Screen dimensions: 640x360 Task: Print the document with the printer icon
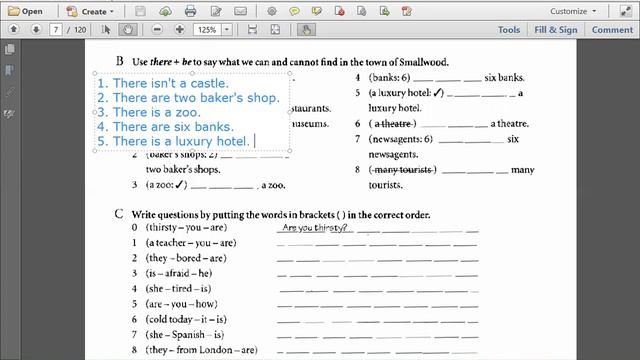190,11
